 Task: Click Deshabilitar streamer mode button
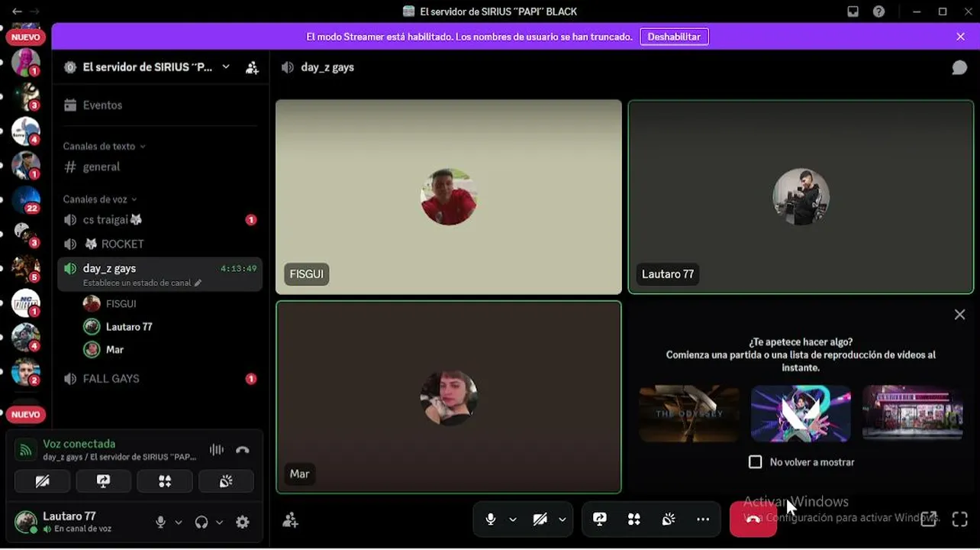[674, 37]
